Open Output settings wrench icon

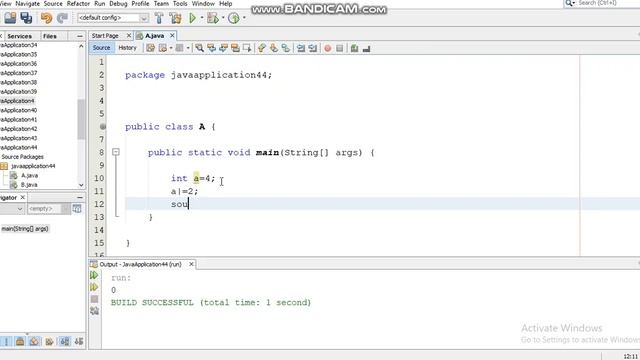pyautogui.click(x=94, y=311)
